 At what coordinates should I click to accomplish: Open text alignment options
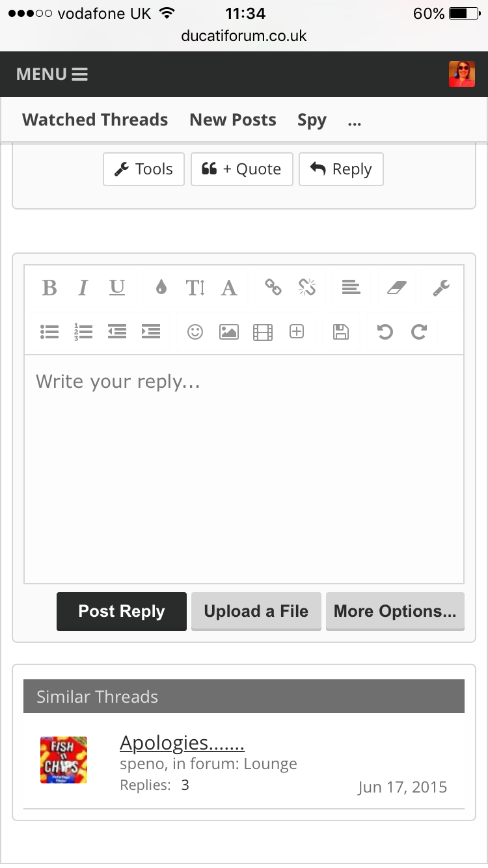click(351, 287)
